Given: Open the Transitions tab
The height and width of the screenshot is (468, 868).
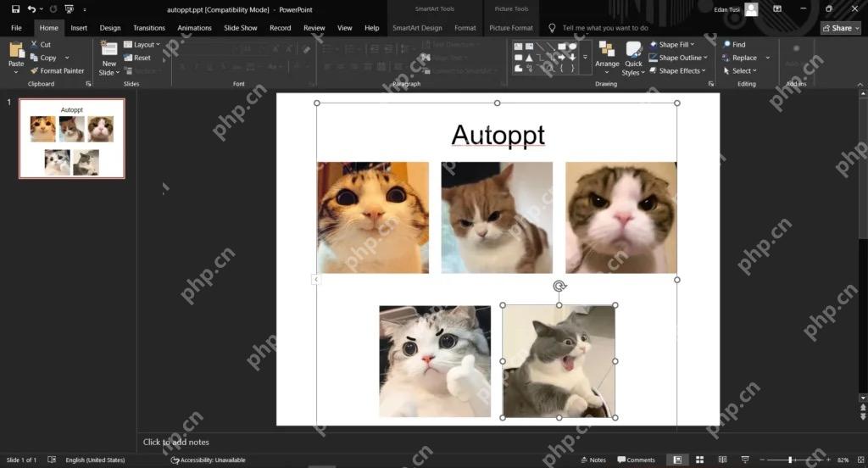Looking at the screenshot, I should point(149,28).
